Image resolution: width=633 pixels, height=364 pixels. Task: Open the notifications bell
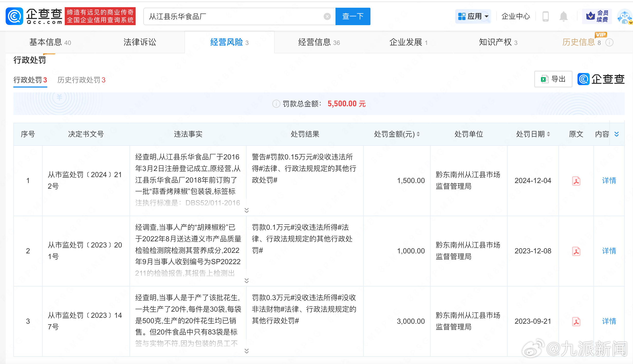[x=563, y=16]
